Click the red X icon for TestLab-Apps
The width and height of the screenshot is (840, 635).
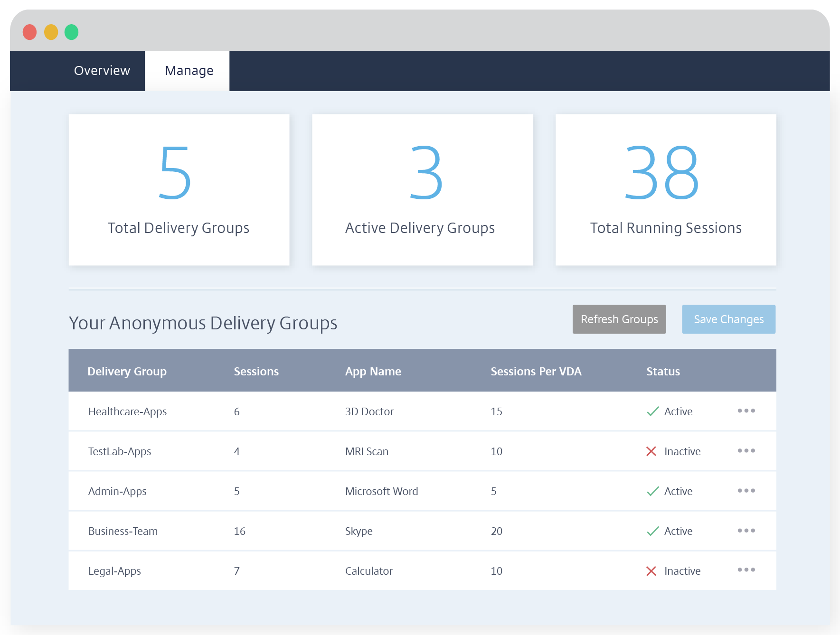click(651, 451)
